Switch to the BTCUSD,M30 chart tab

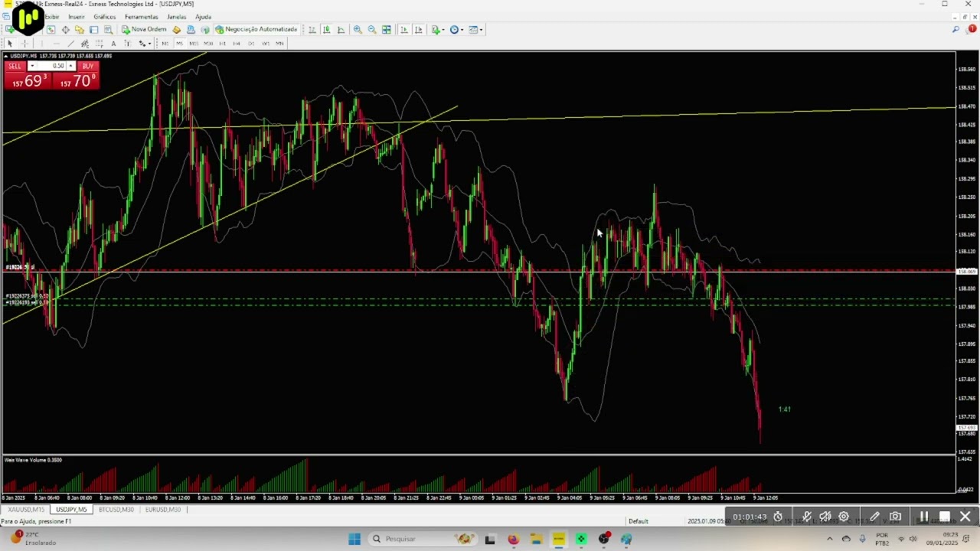pyautogui.click(x=116, y=509)
